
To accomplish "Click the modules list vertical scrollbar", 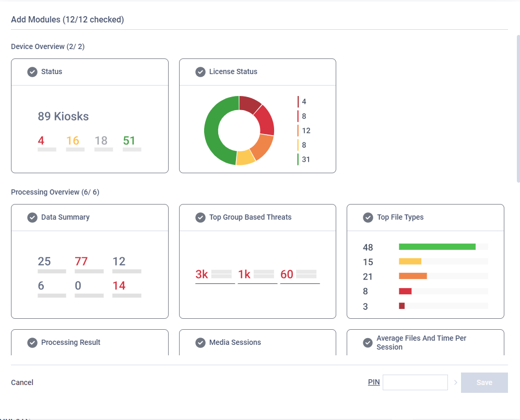I will [x=518, y=109].
